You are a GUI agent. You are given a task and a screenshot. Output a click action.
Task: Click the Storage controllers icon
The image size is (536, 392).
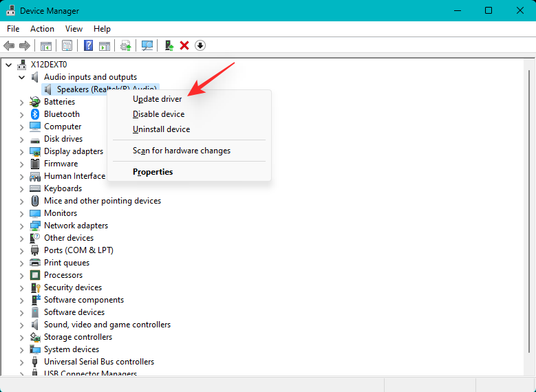35,337
